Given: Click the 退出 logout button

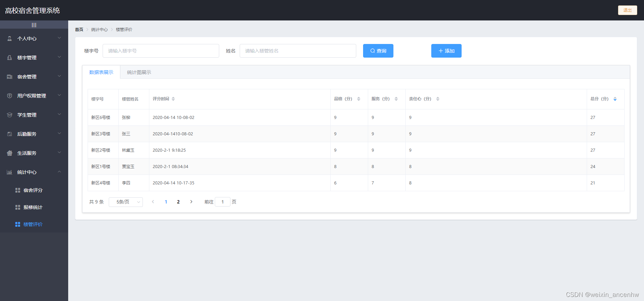Looking at the screenshot, I should coord(627,10).
